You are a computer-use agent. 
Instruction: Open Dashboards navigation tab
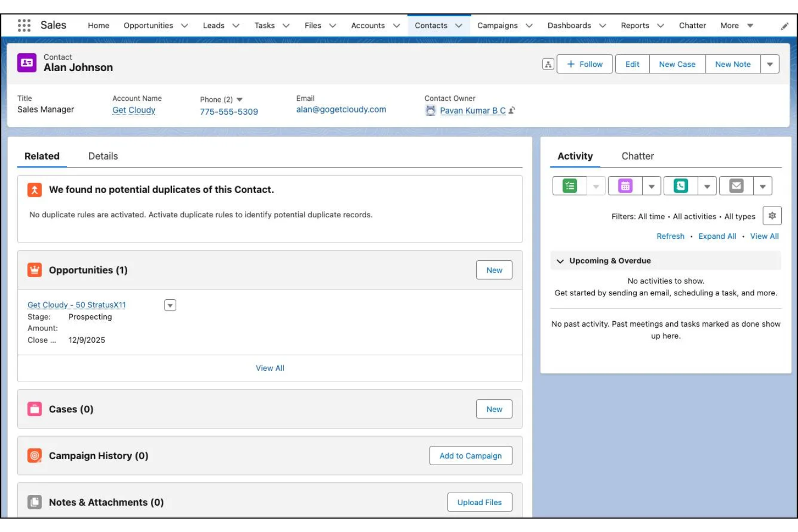tap(569, 25)
